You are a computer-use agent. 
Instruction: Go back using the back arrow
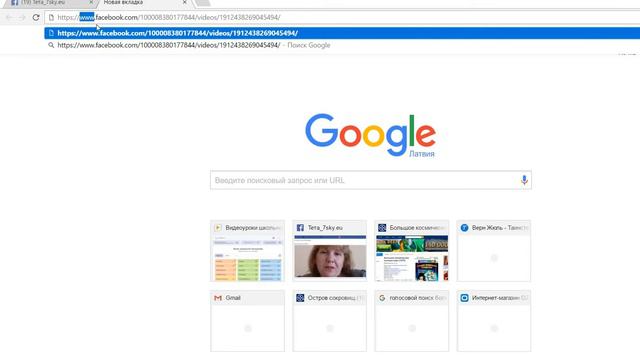click(9, 18)
